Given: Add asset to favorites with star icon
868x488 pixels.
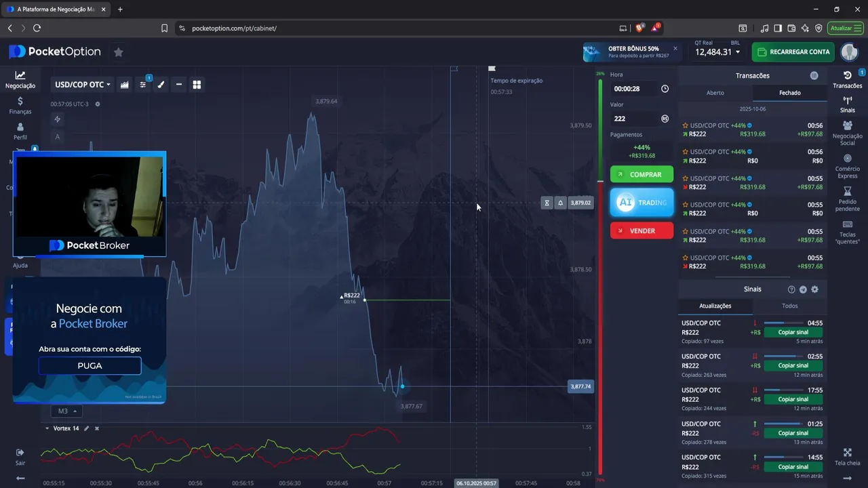Looking at the screenshot, I should click(119, 52).
